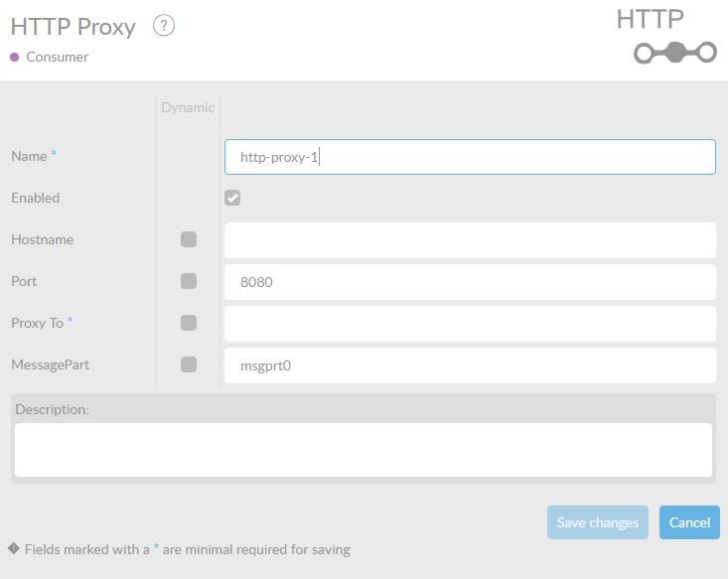This screenshot has height=579, width=728.
Task: Click the purple Consumer status dot
Action: click(x=14, y=58)
